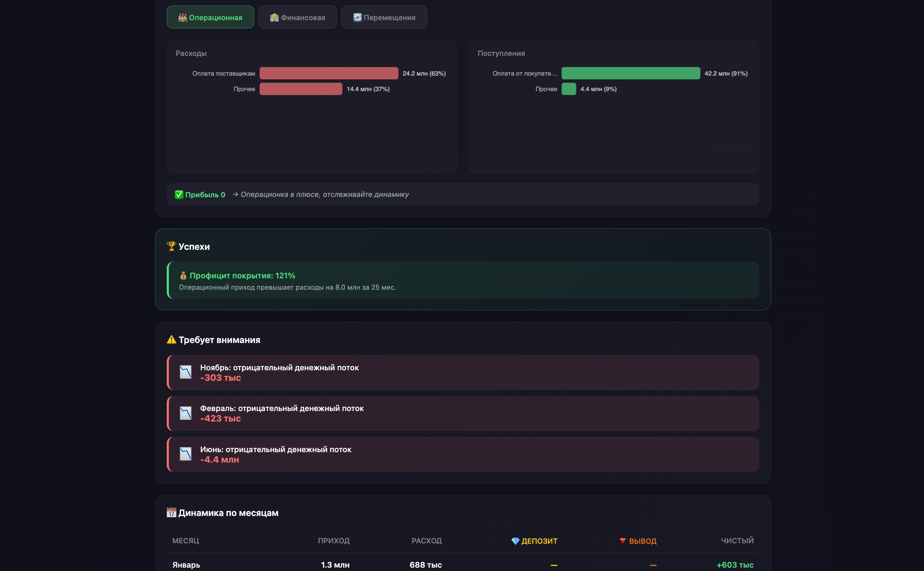Click the warning triangle icon by Требует внимания

tap(171, 339)
